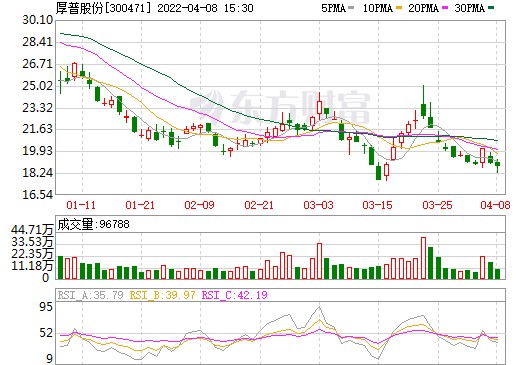
Task: Click the orange 10PMA legend color marker
Action: point(399,8)
